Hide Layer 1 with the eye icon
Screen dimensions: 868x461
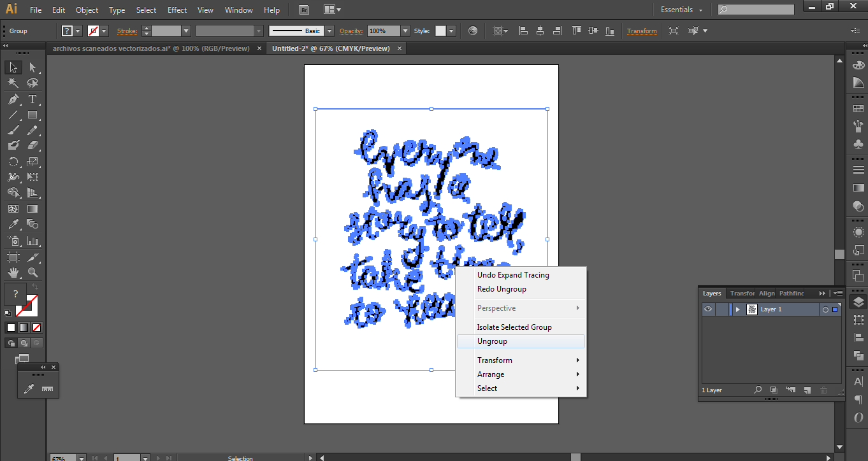[x=708, y=309]
